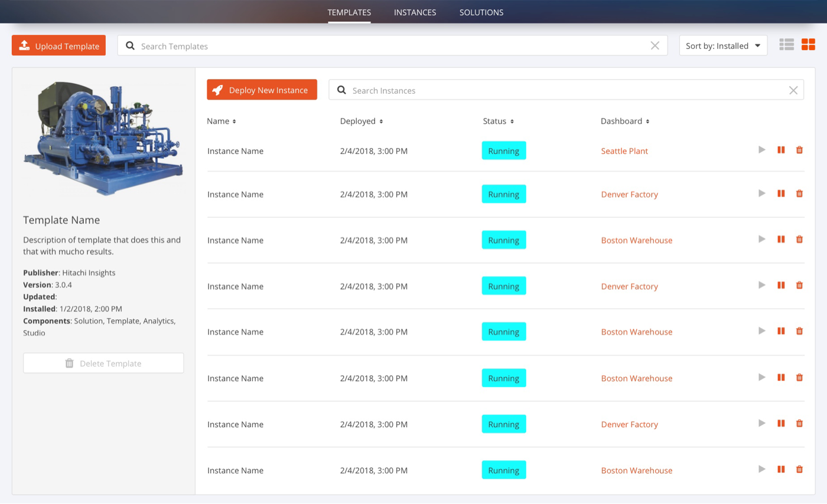Pause the last Boston Warehouse instance

tap(780, 469)
